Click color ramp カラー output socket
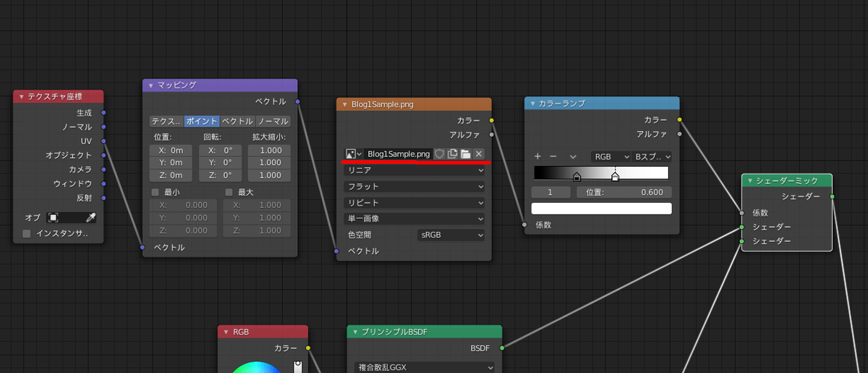The width and height of the screenshot is (868, 373). coord(680,120)
